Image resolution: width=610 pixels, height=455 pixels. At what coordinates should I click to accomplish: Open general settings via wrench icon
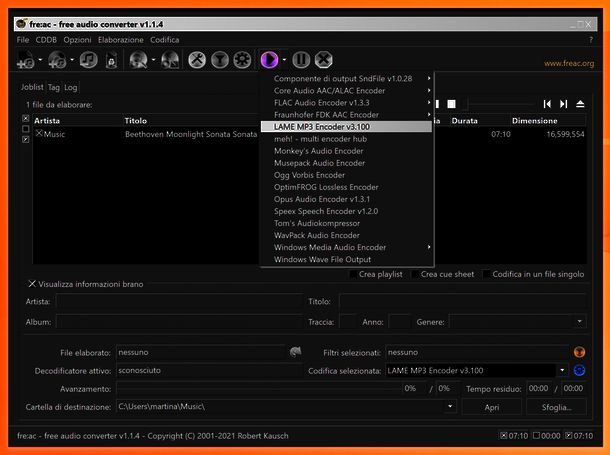[197, 60]
